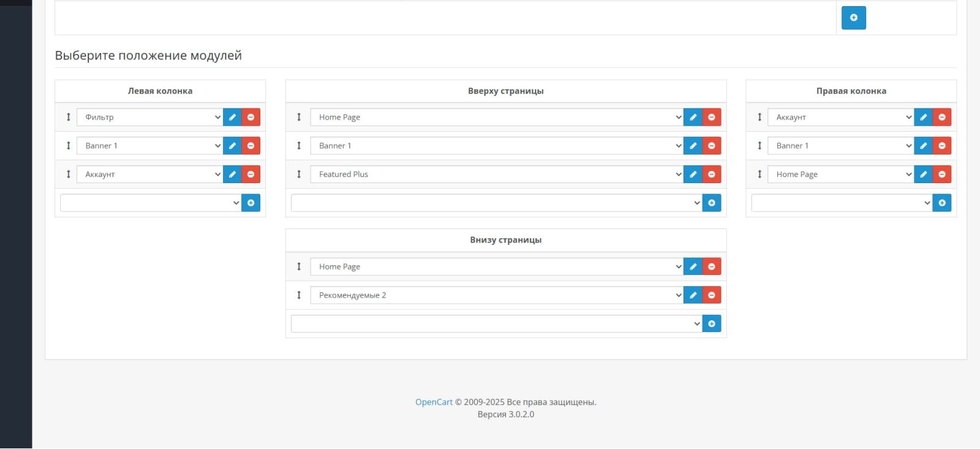980x449 pixels.
Task: Open the Фильтр dropdown in left column
Action: pyautogui.click(x=150, y=117)
